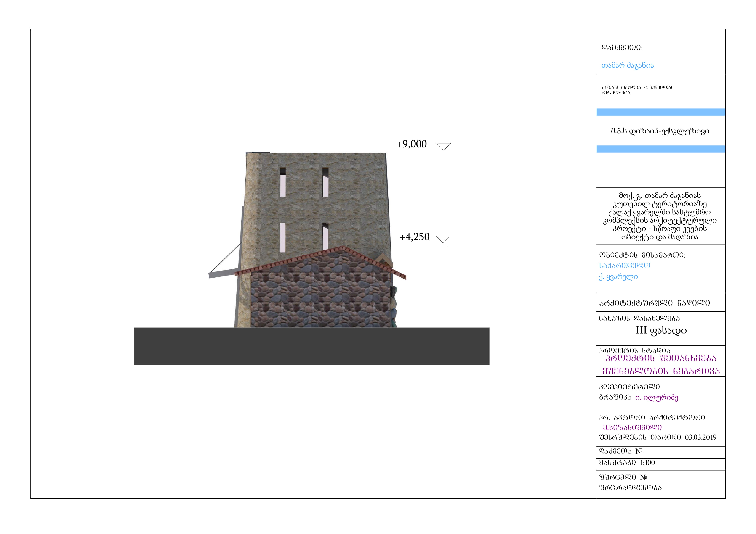Click the dark gray ground block

click(x=311, y=346)
